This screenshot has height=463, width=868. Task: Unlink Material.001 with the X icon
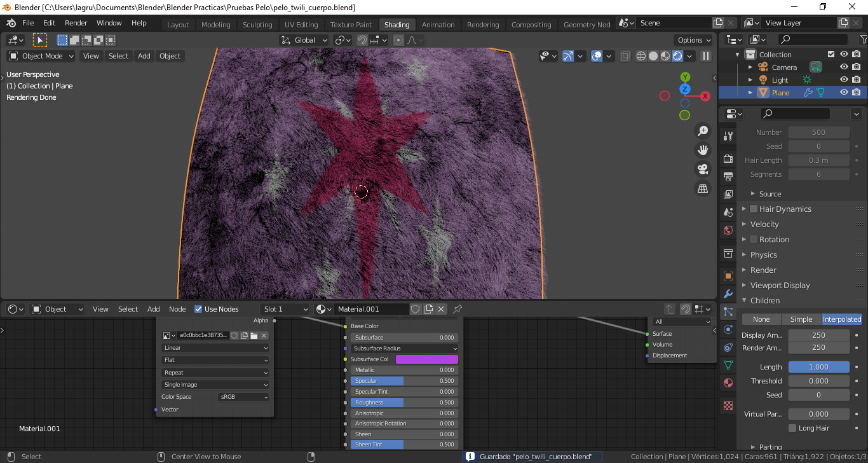point(441,309)
